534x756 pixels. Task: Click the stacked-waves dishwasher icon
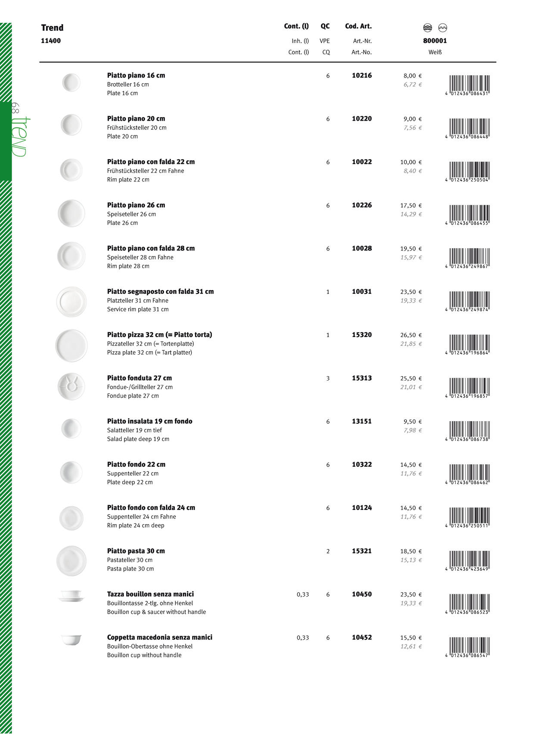pos(428,28)
